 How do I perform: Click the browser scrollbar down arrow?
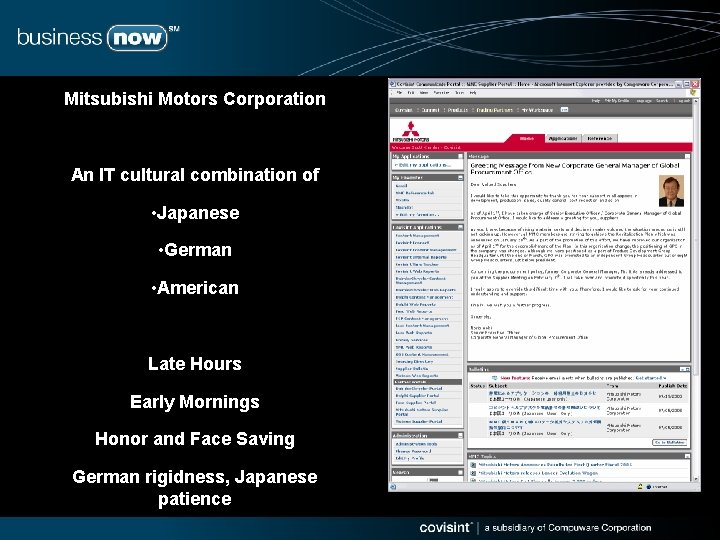pos(695,478)
